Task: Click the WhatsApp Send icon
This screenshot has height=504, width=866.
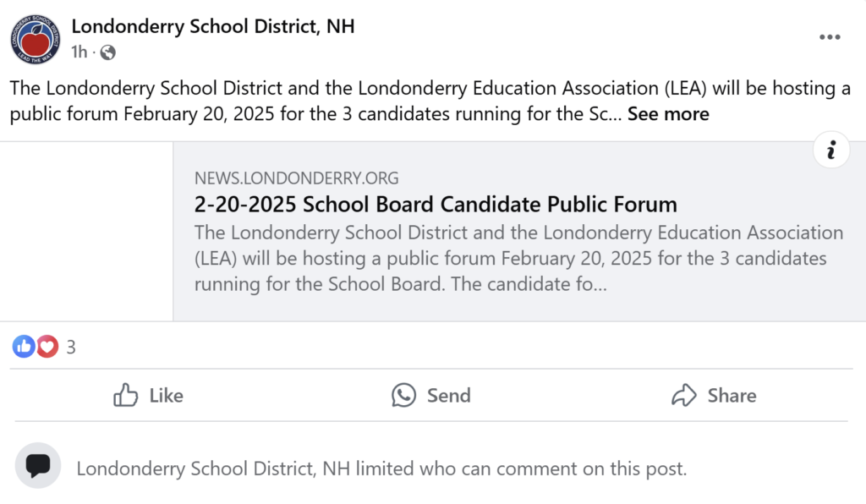Action: click(403, 395)
